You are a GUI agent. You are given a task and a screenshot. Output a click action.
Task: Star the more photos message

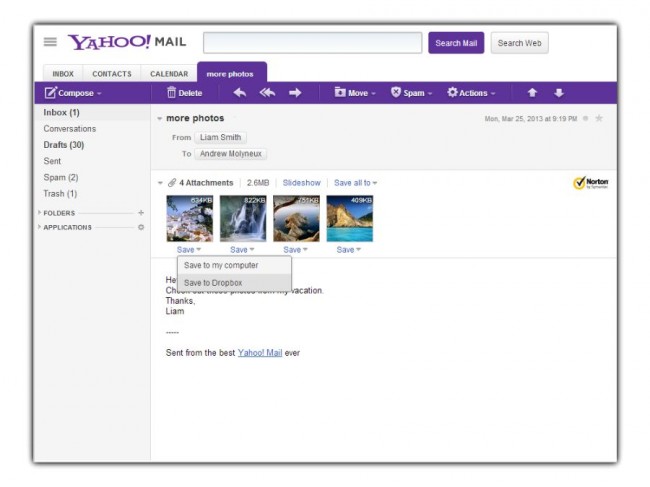pyautogui.click(x=599, y=119)
